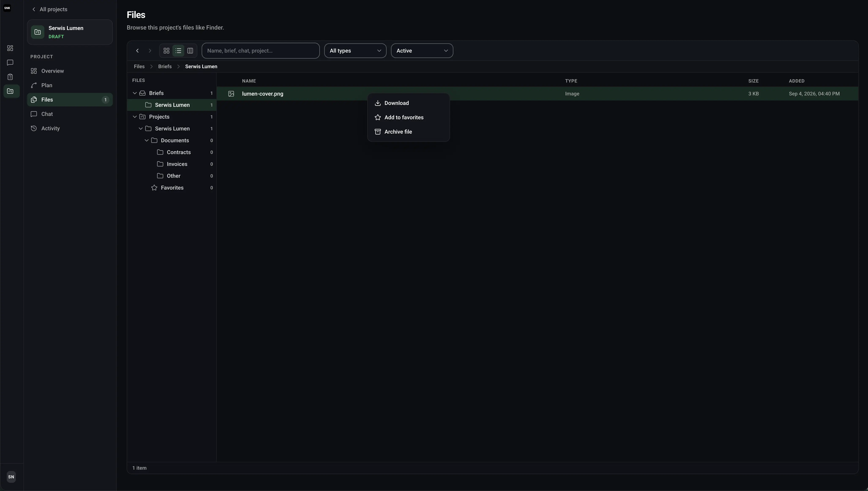868x491 pixels.
Task: Open the Activity project page
Action: pyautogui.click(x=70, y=129)
